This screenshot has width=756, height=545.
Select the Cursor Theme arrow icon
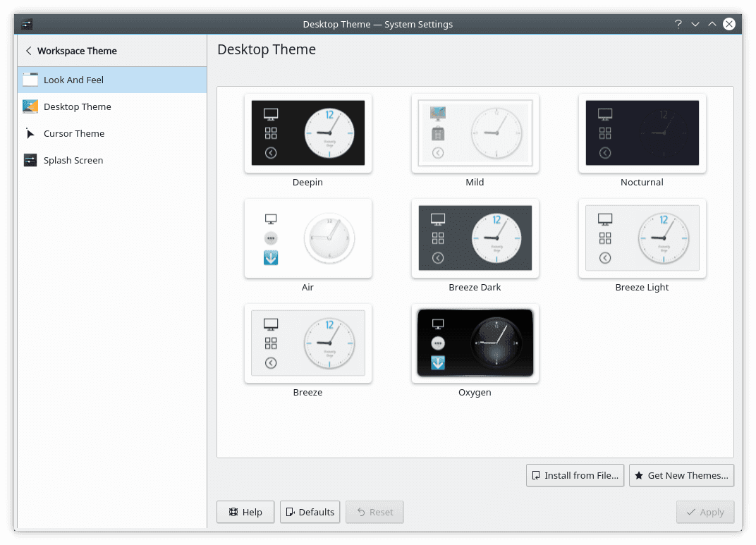(30, 133)
